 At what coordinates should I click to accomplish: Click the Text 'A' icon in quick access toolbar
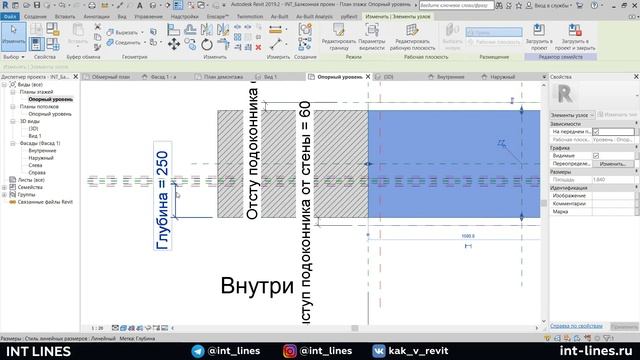tap(140, 5)
